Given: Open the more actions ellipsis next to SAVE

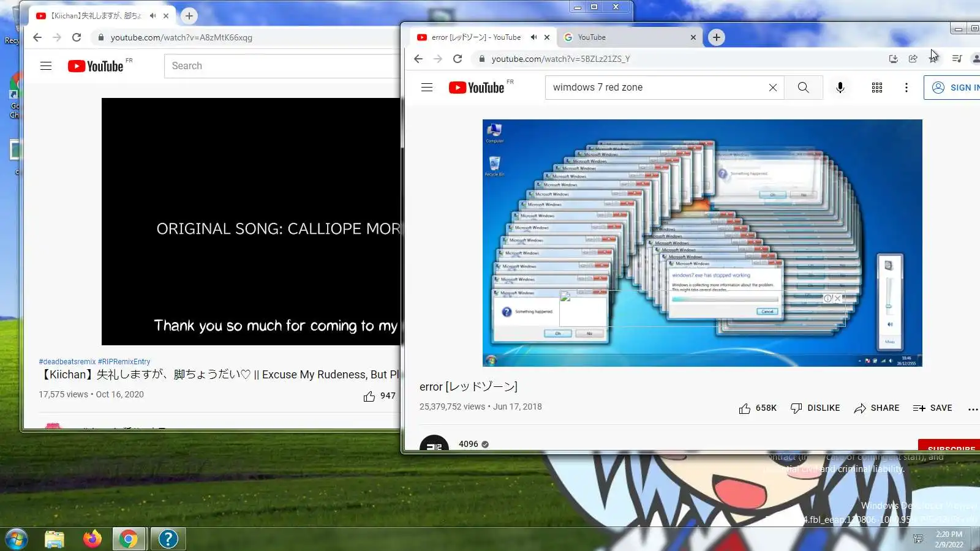Looking at the screenshot, I should coord(973,409).
